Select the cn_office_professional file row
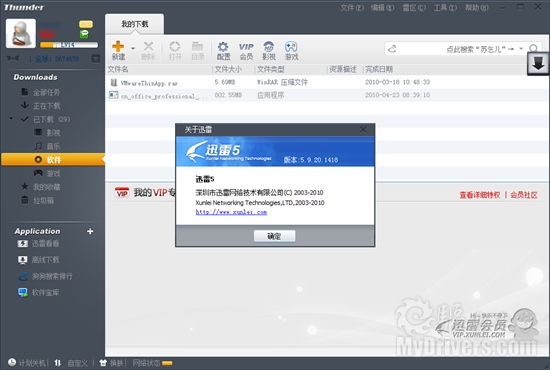Screen dimensions: 550x370 [x=327, y=95]
